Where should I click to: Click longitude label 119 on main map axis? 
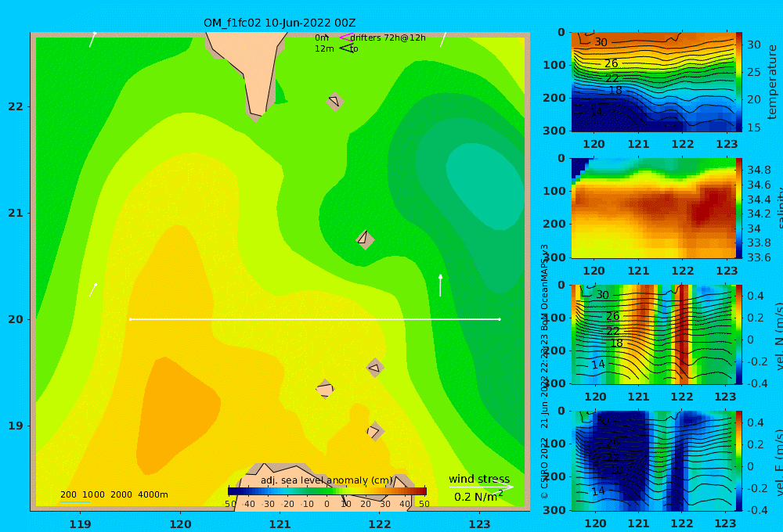(81, 524)
